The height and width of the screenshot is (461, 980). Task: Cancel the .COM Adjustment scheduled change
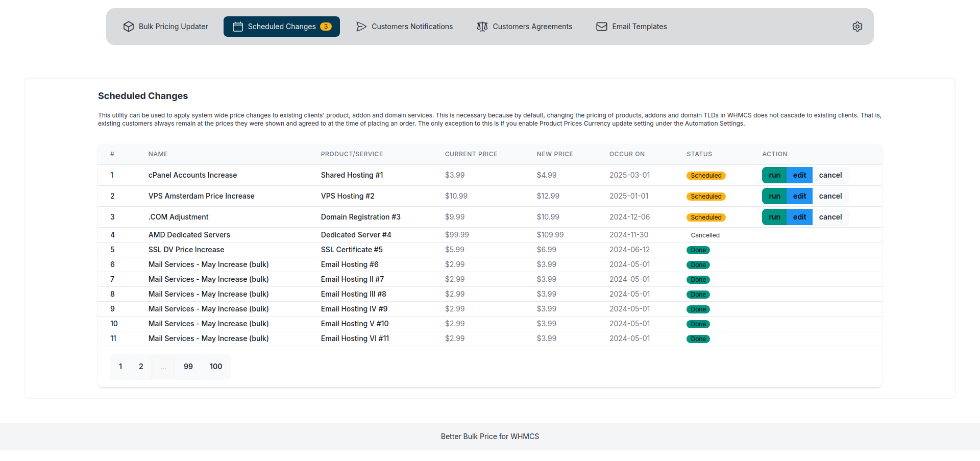(830, 217)
